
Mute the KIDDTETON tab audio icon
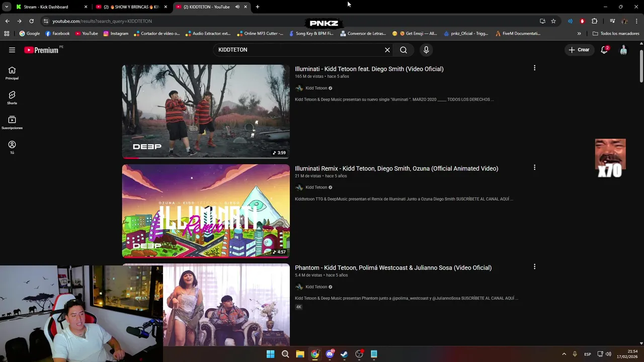(x=237, y=7)
